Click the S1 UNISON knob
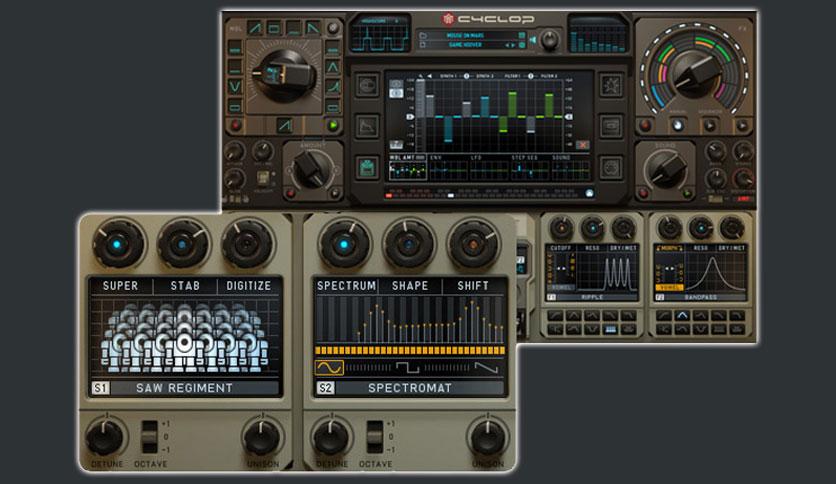 261,438
